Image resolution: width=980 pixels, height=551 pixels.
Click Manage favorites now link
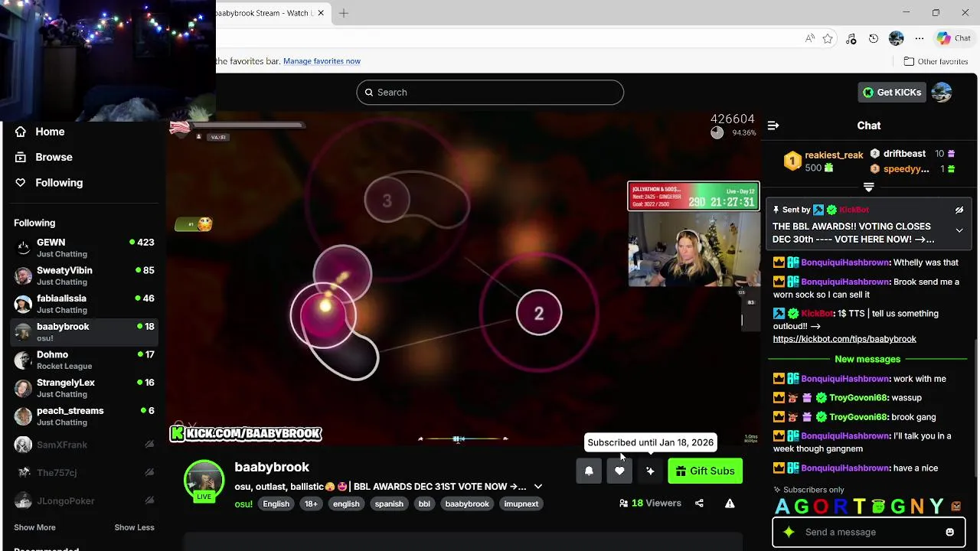tap(322, 61)
